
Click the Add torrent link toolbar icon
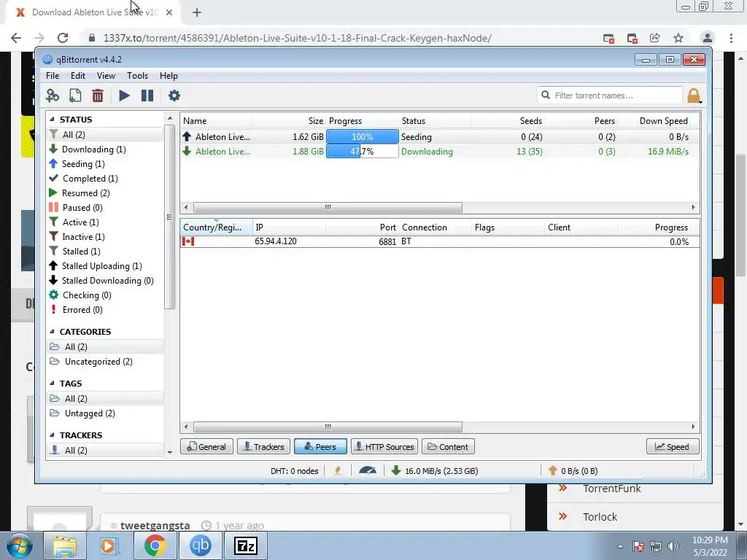click(x=53, y=96)
